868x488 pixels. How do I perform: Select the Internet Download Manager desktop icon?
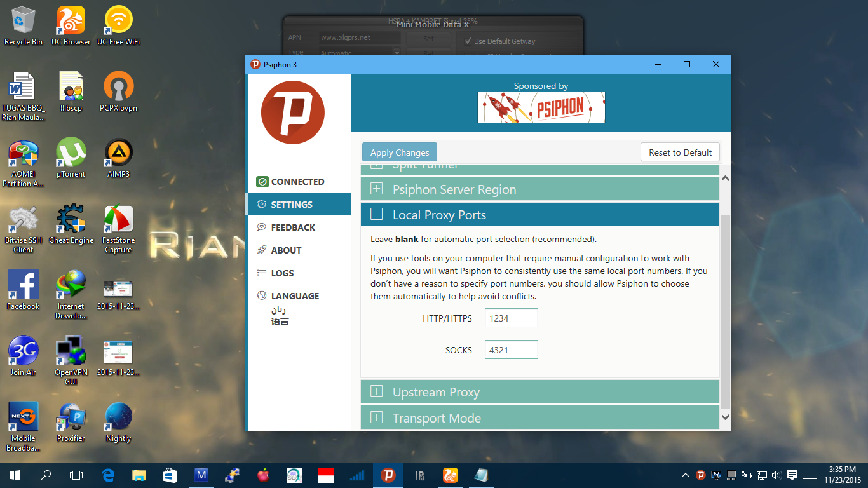71,295
